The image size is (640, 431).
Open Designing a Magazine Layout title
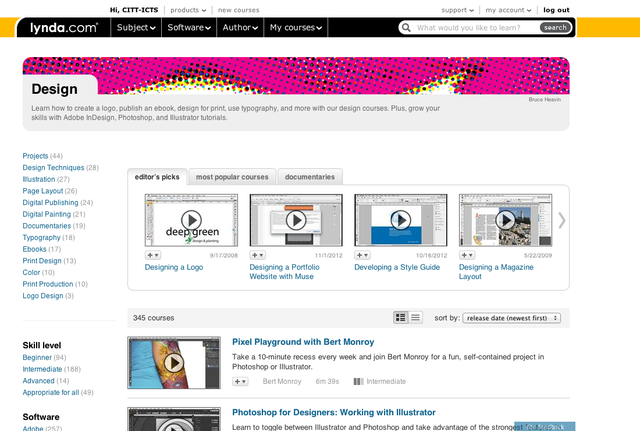point(496,272)
